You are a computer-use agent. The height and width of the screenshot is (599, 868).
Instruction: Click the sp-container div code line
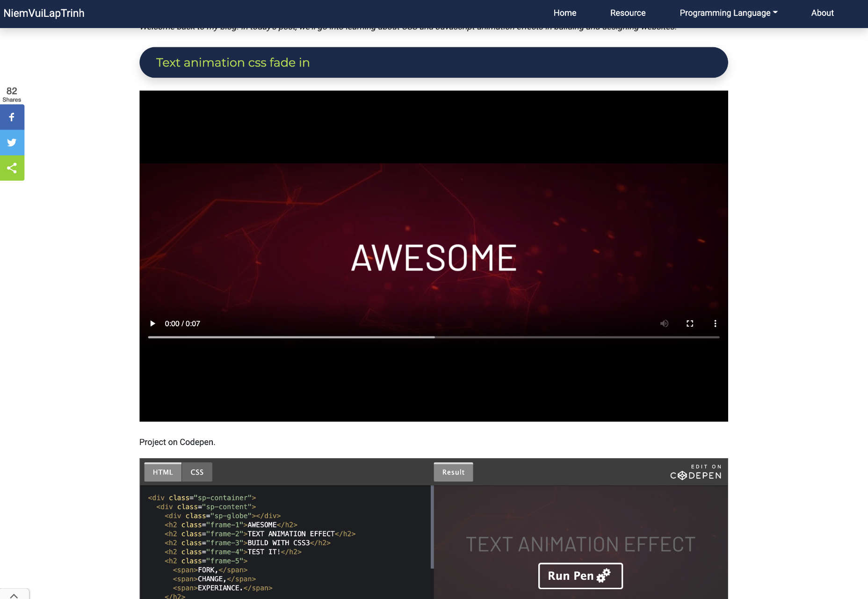202,498
